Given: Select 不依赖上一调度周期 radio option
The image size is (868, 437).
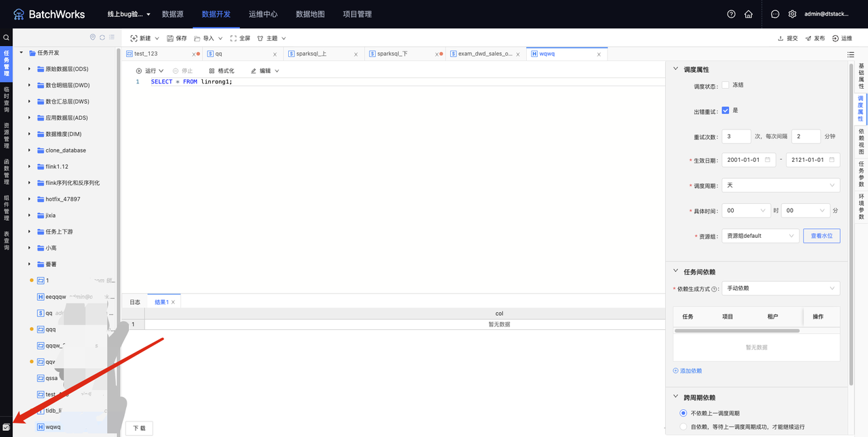Looking at the screenshot, I should coord(684,413).
